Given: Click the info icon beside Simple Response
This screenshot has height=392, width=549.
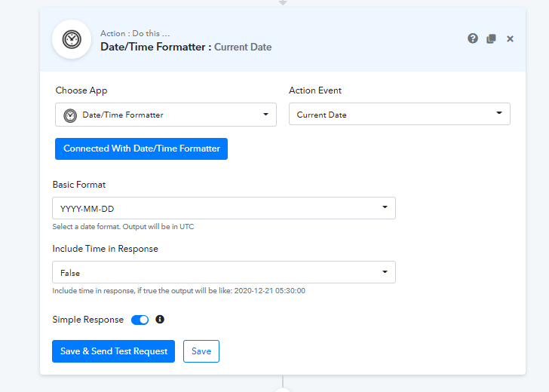Looking at the screenshot, I should click(160, 320).
